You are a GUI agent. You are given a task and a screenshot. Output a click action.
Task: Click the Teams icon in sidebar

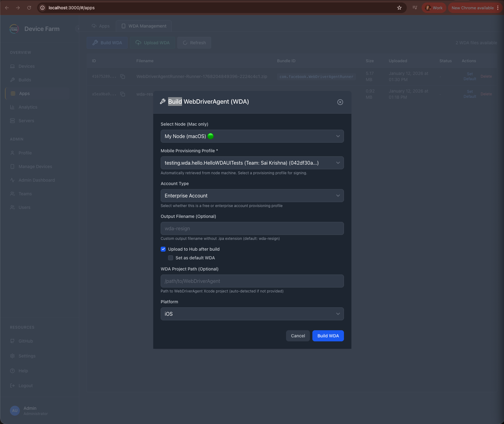(12, 194)
